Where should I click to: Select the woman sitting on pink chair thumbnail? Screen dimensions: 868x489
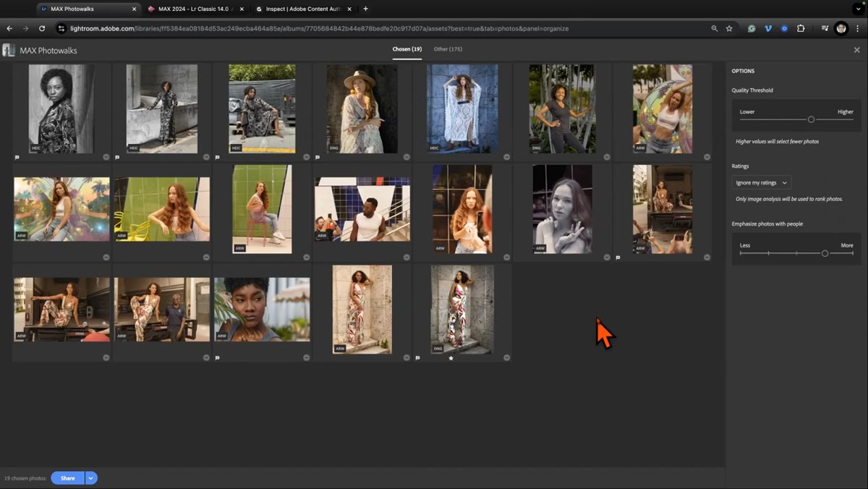pos(262,209)
